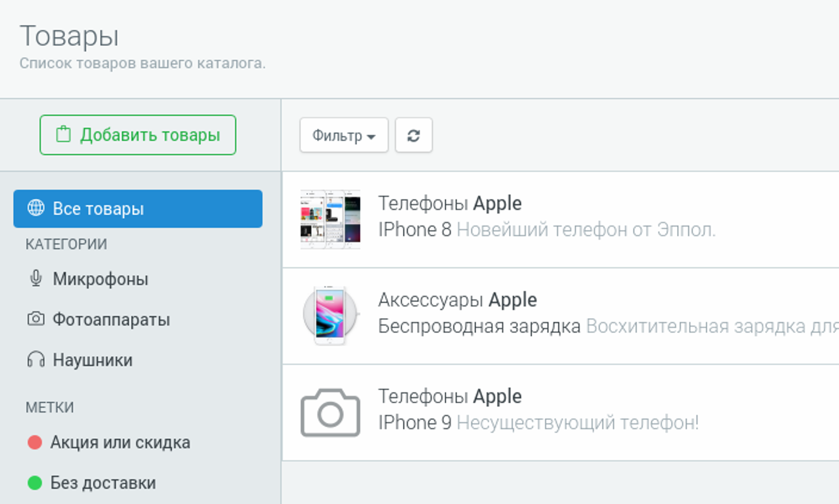Screen dimensions: 839x504
Task: Open the Фотоаппараты category
Action: 111,319
